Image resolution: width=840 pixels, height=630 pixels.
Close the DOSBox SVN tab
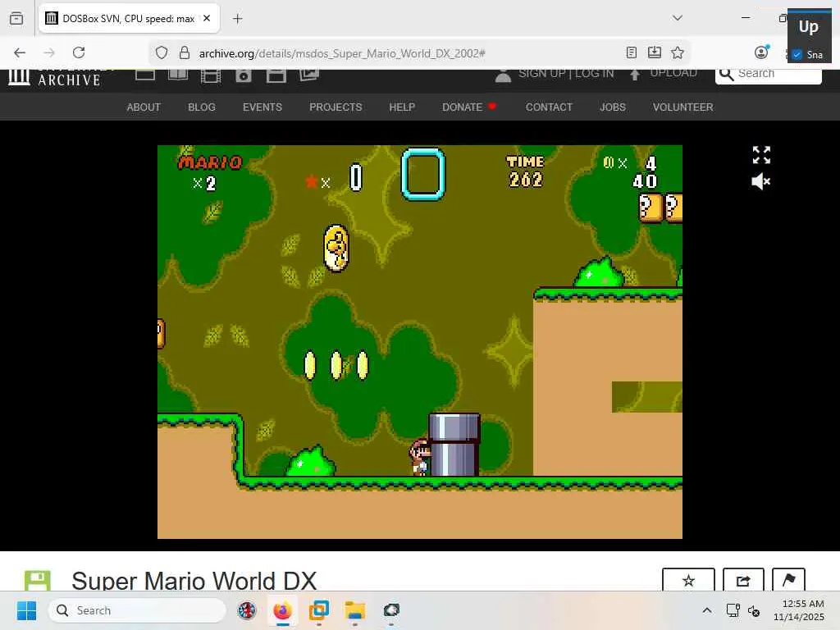tap(207, 18)
